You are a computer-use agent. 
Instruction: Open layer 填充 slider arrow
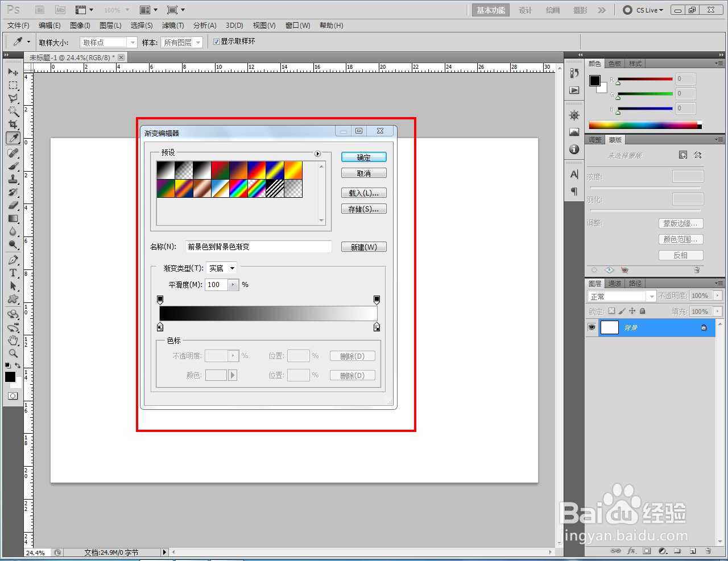718,311
